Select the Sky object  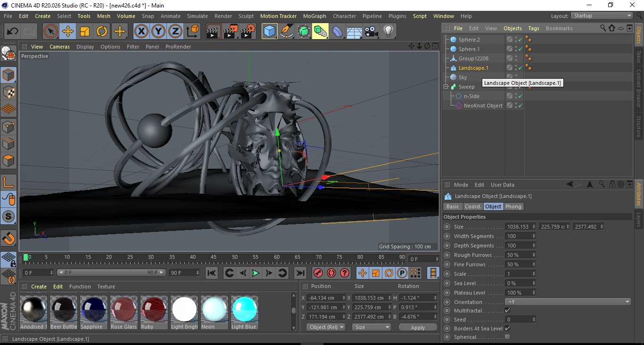462,77
